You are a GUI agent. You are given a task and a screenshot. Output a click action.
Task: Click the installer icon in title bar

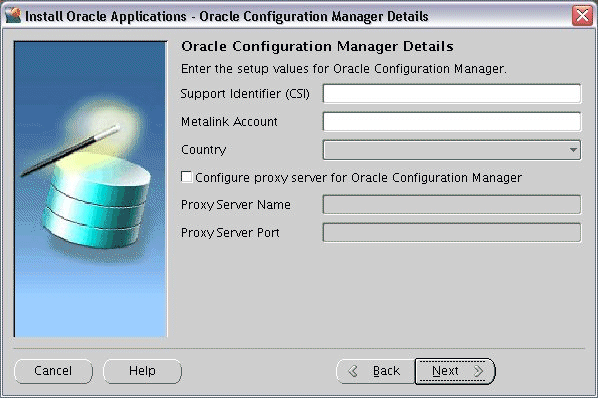pyautogui.click(x=13, y=16)
